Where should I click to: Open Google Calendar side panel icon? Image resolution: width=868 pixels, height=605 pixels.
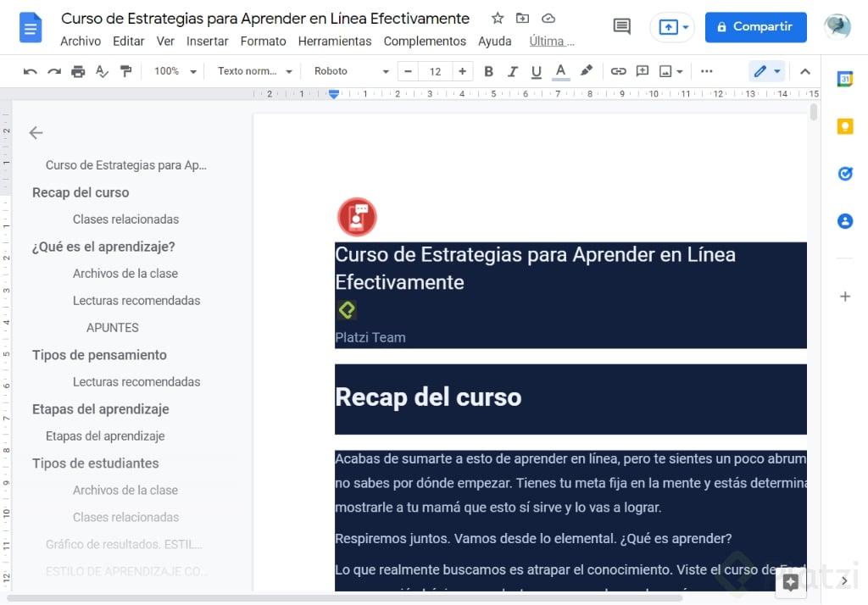(x=845, y=79)
